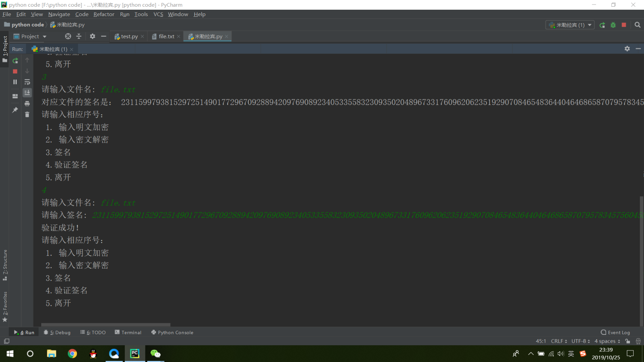Minimize the Run panel

[638, 49]
